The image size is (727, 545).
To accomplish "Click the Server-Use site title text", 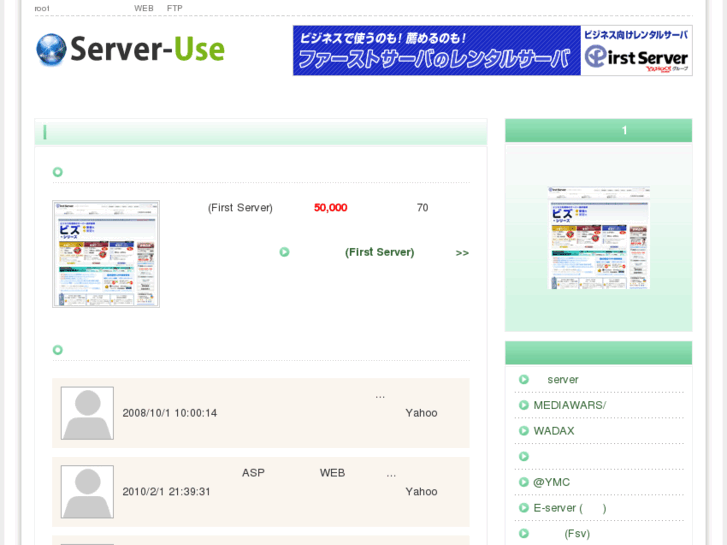I will [147, 49].
